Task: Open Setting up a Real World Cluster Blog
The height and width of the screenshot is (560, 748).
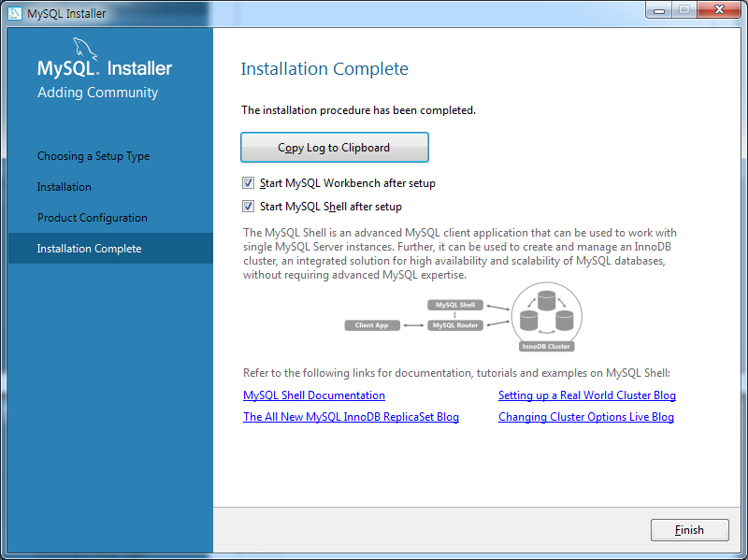Action: (x=587, y=395)
